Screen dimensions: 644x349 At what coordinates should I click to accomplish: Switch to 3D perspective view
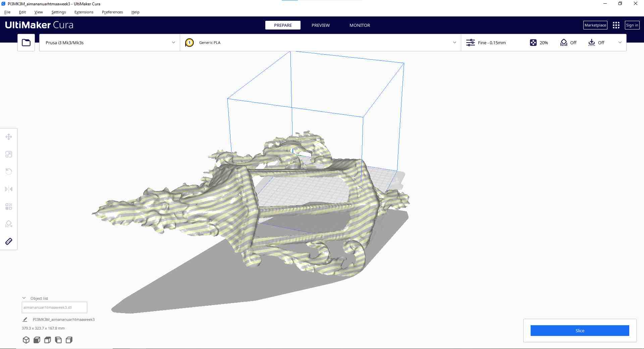click(x=26, y=340)
